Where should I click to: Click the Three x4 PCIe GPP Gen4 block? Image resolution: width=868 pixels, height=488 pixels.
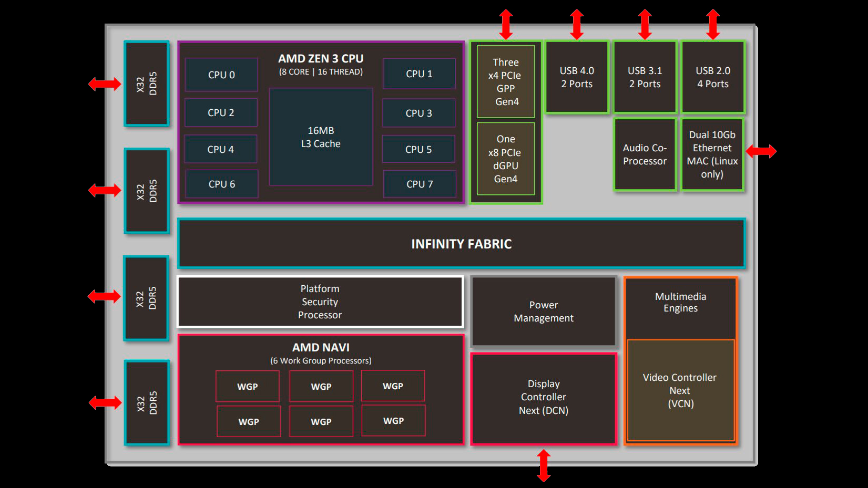pyautogui.click(x=506, y=81)
